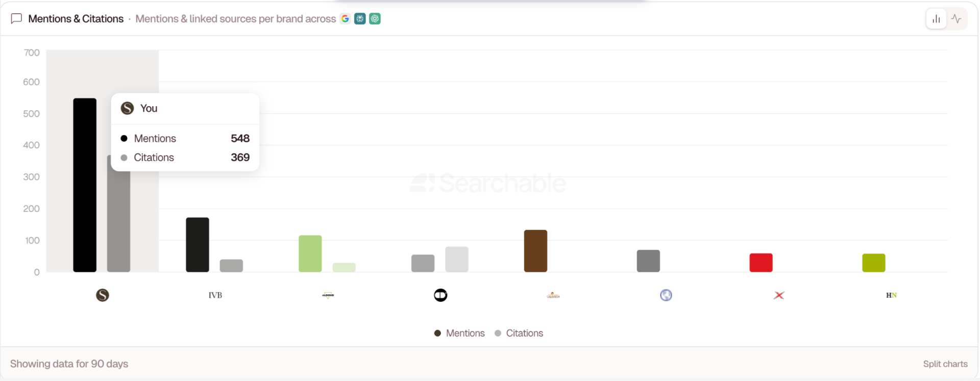The height and width of the screenshot is (381, 980).
Task: Click the 0 y-axis label
Action: [37, 272]
